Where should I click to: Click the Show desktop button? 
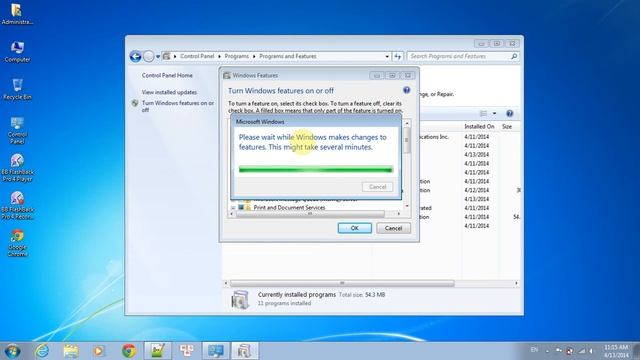[636, 351]
